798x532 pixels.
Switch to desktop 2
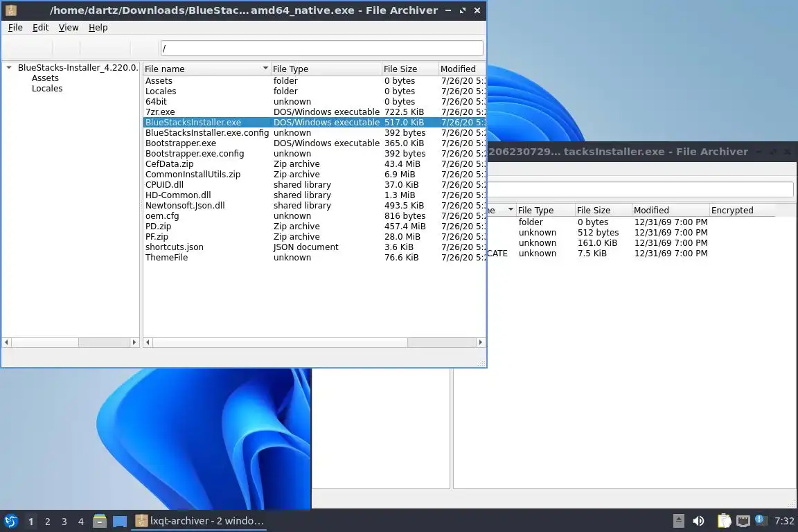point(47,522)
